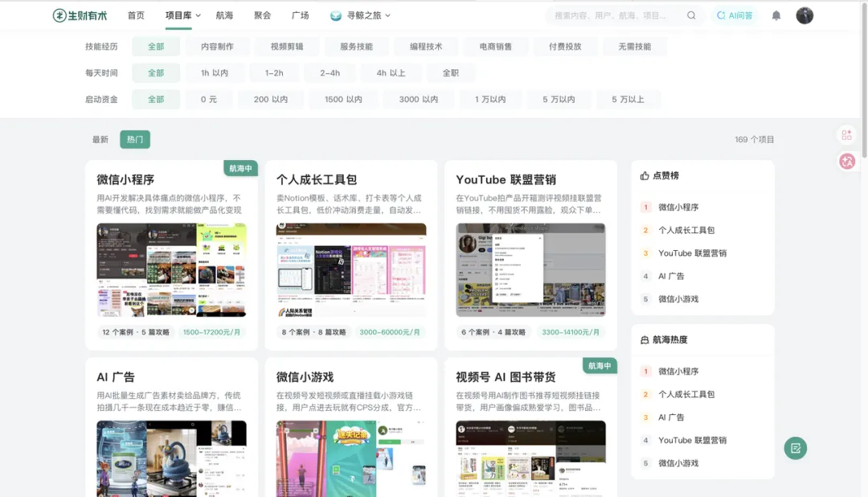
Task: Click 3000-60000元/月 income tag
Action: coord(390,332)
